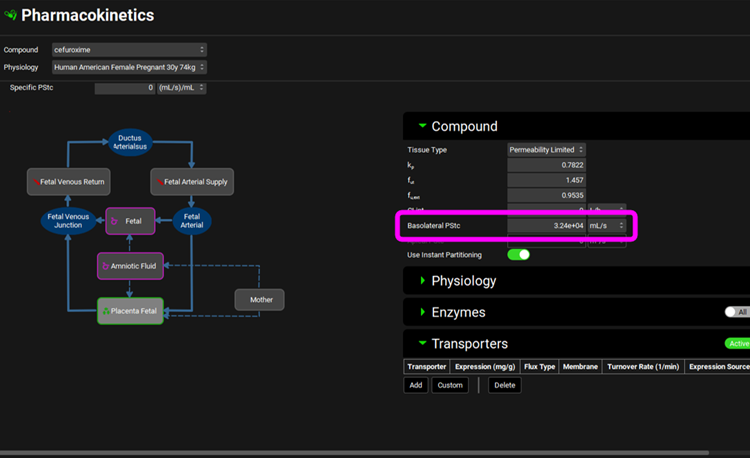
Task: Click the Add transporter button
Action: 415,385
